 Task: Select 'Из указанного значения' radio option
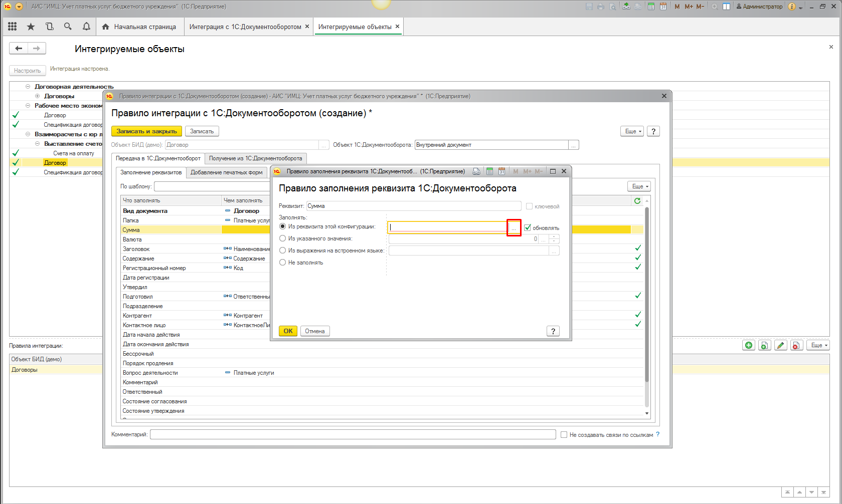(283, 238)
